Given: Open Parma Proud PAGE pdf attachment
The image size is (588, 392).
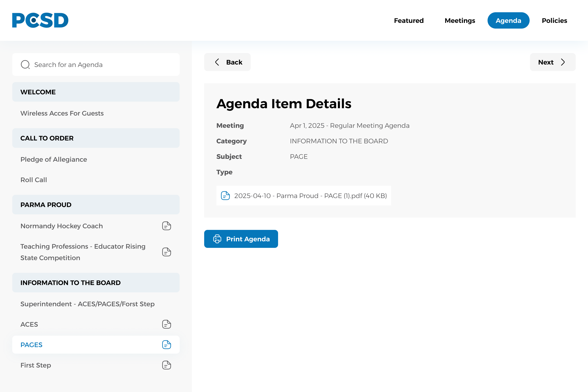Looking at the screenshot, I should (x=310, y=196).
